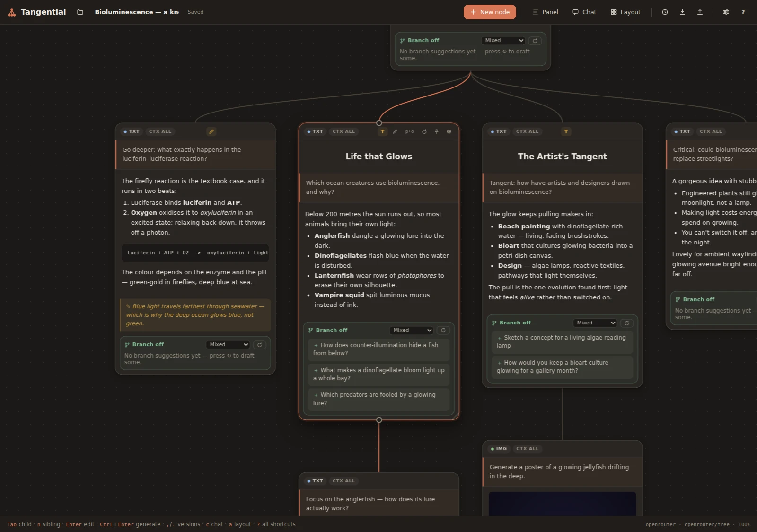Toggle CTX ALL on the anglerfish lure node
Screen dimensions: 757x532
coord(344,481)
